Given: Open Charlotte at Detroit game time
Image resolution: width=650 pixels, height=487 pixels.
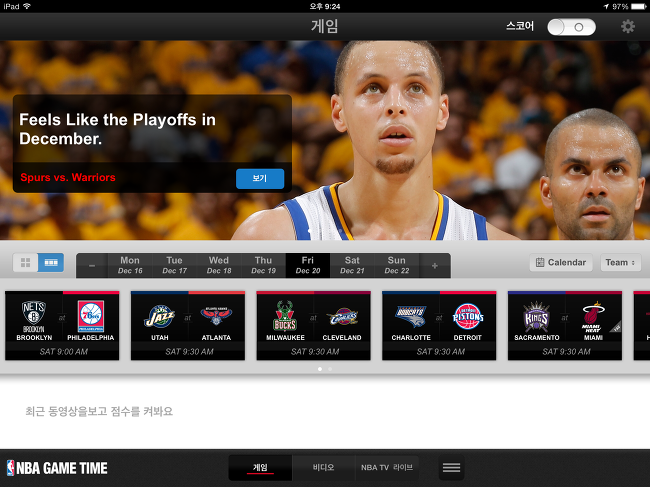Looking at the screenshot, I should tap(441, 351).
